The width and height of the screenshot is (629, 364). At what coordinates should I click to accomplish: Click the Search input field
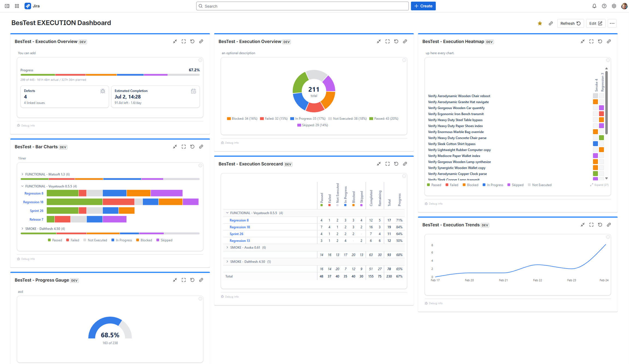point(302,6)
